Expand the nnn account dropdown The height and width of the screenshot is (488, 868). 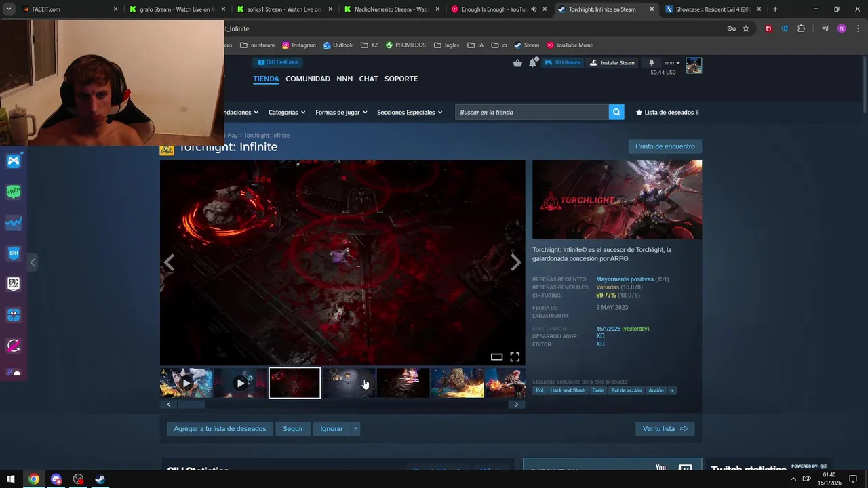[x=672, y=63]
